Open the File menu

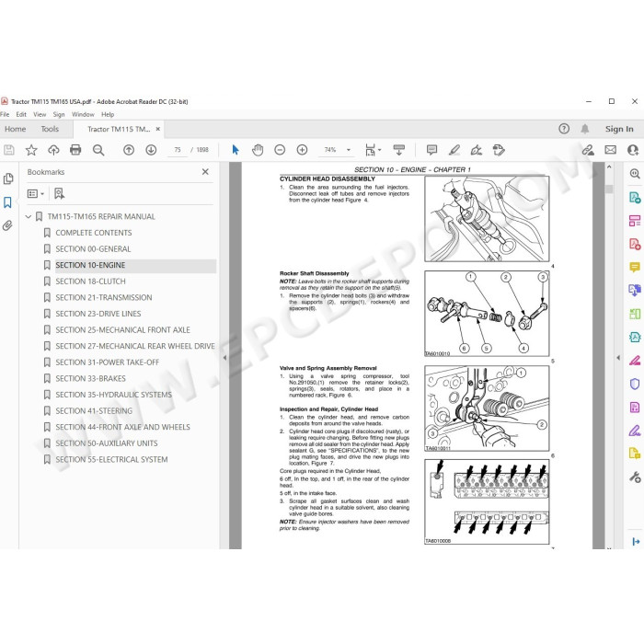5,114
